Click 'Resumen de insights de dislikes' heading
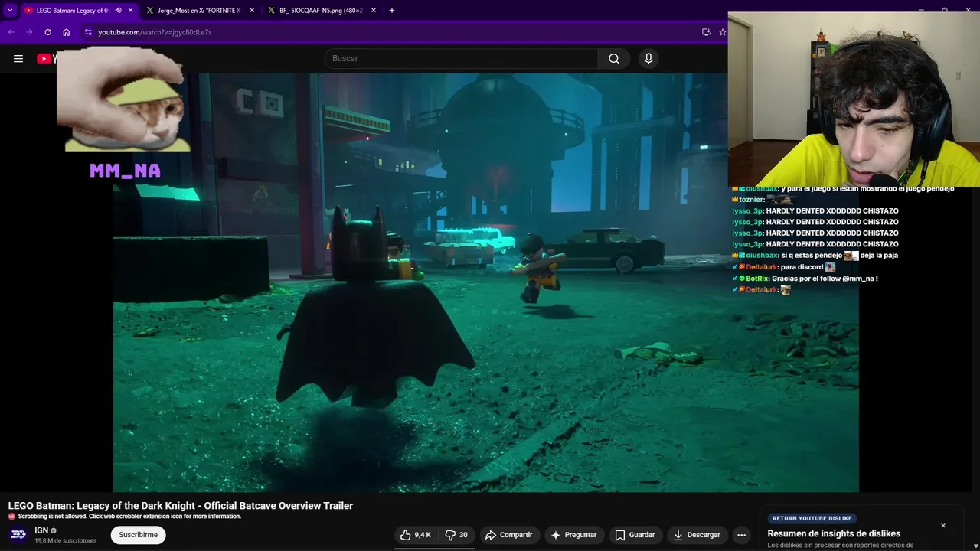Screen dimensions: 980x551 click(834, 534)
